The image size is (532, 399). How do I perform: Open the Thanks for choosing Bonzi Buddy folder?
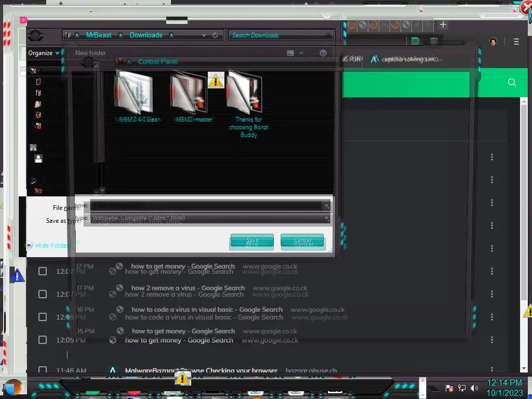[248, 103]
